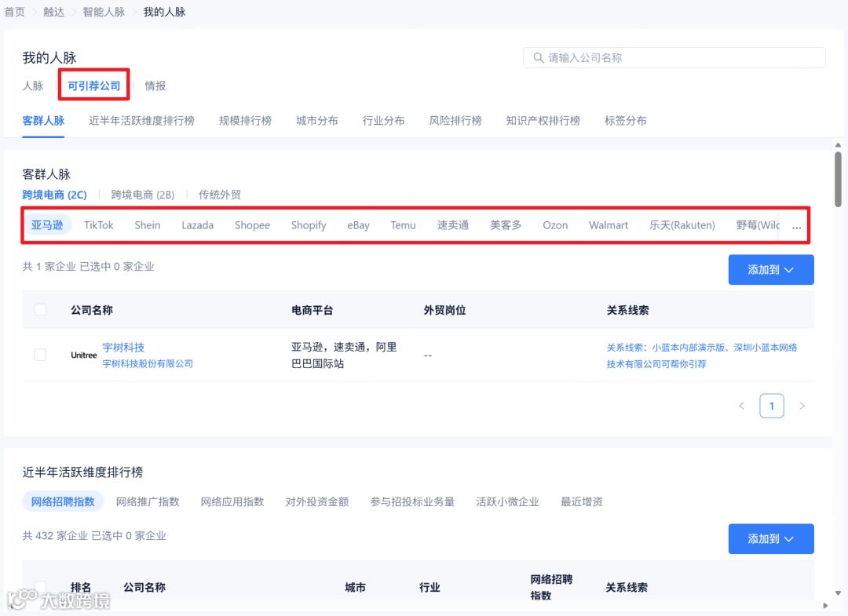
Task: Select the 亚马逊 platform filter
Action: [x=47, y=225]
